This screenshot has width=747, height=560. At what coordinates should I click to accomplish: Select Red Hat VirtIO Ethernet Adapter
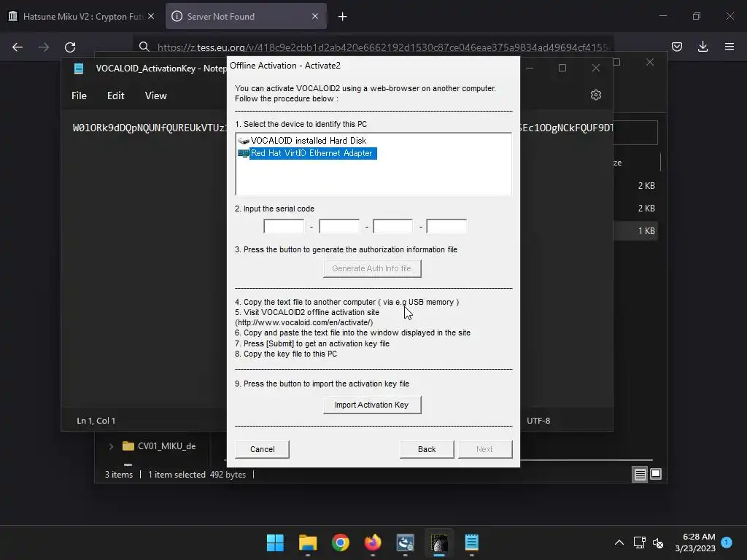[x=307, y=153]
